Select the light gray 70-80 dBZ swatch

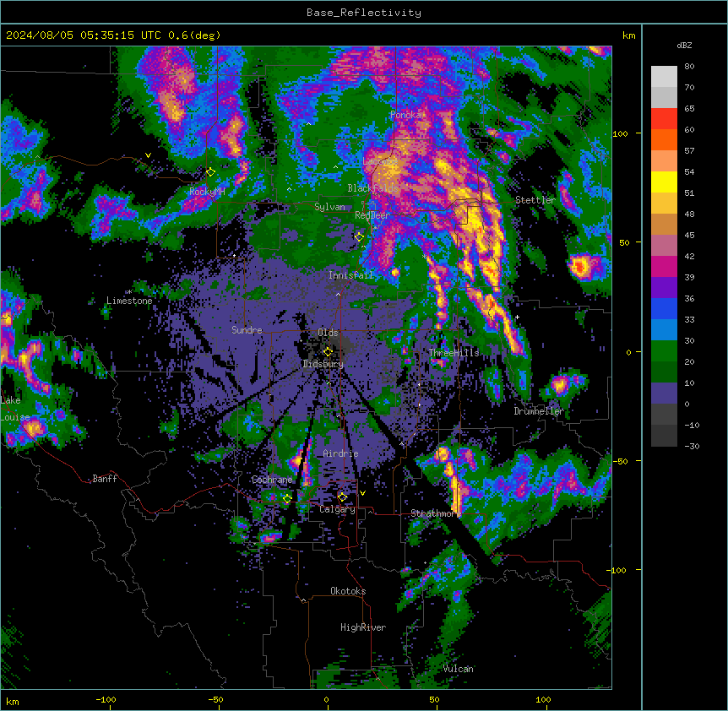[664, 77]
